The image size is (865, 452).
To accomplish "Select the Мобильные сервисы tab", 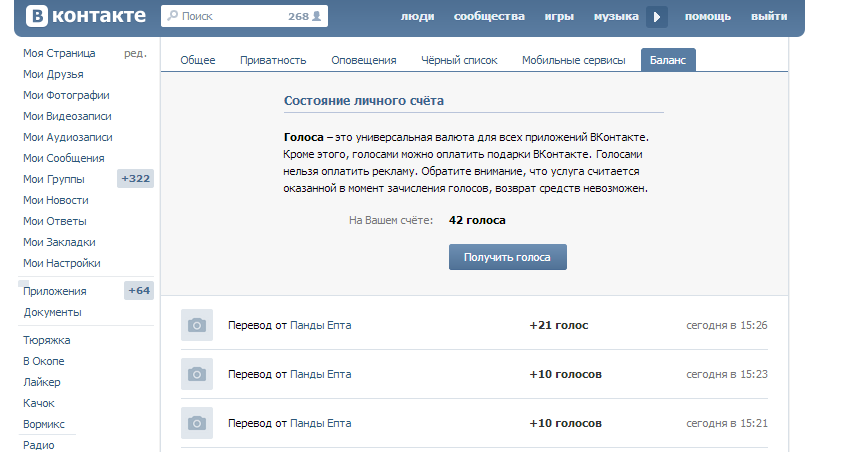I will pos(573,60).
